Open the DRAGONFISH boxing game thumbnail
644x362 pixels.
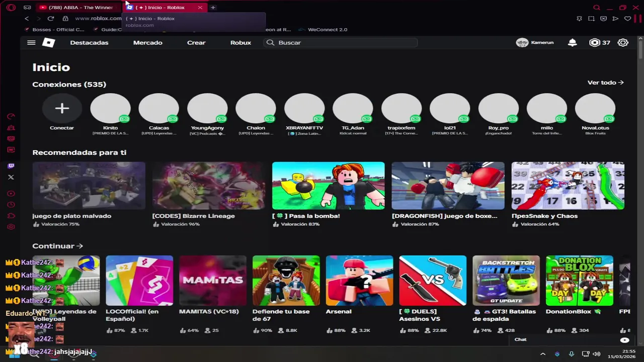448,186
